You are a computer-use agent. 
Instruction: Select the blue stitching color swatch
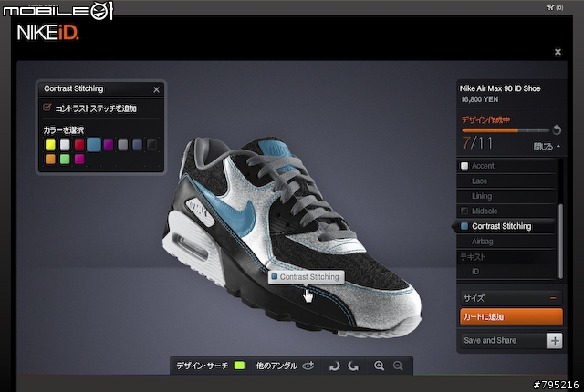pos(94,144)
